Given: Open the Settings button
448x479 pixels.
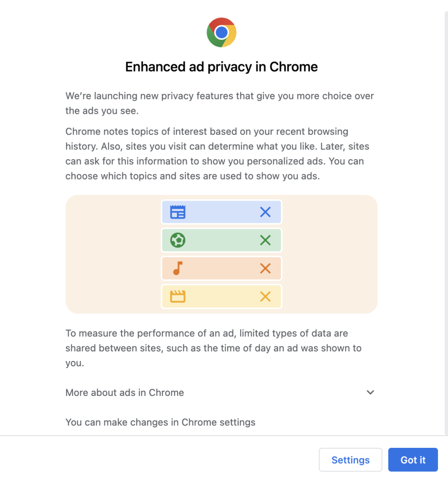Looking at the screenshot, I should click(x=351, y=460).
